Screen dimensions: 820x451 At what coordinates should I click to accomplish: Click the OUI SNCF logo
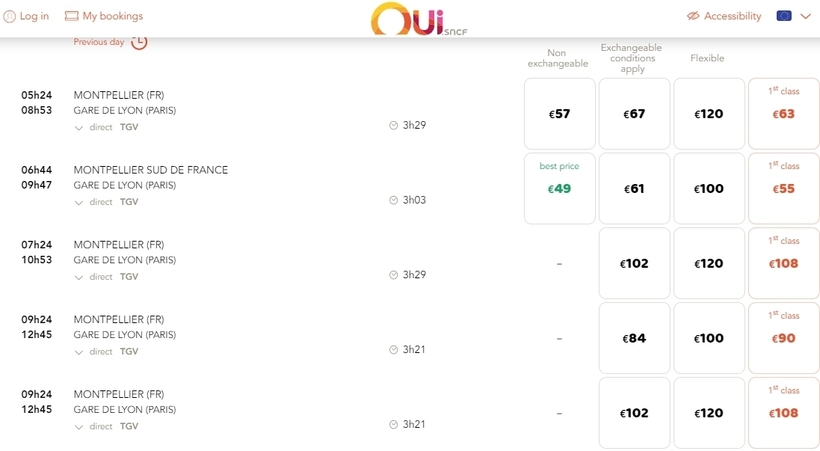click(418, 20)
